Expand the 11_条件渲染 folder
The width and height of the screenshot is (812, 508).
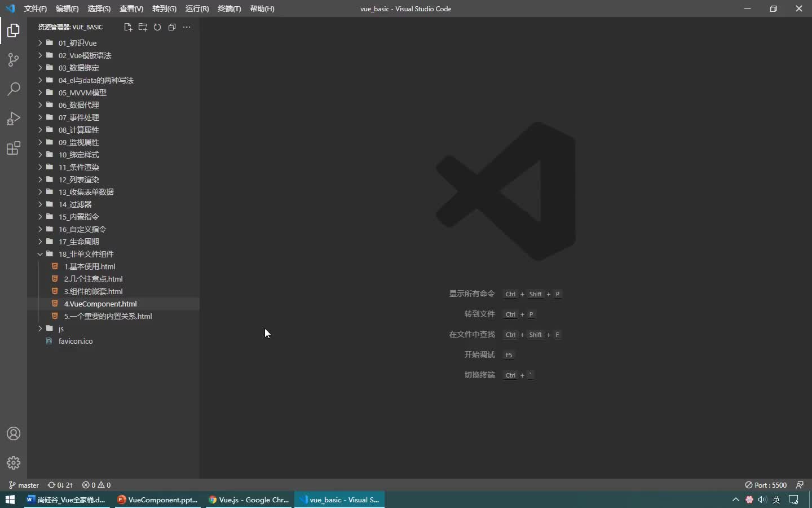point(113,167)
